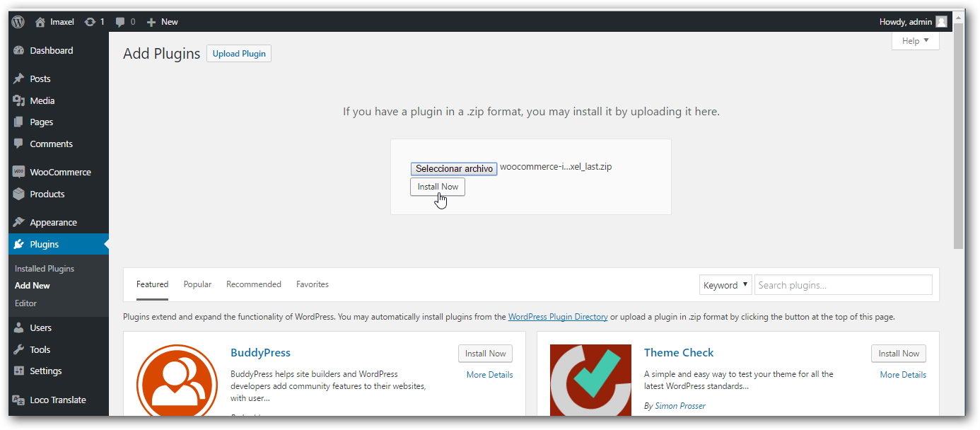The image size is (980, 430).
Task: Open the Theme Check plugin thumbnail
Action: coord(590,380)
